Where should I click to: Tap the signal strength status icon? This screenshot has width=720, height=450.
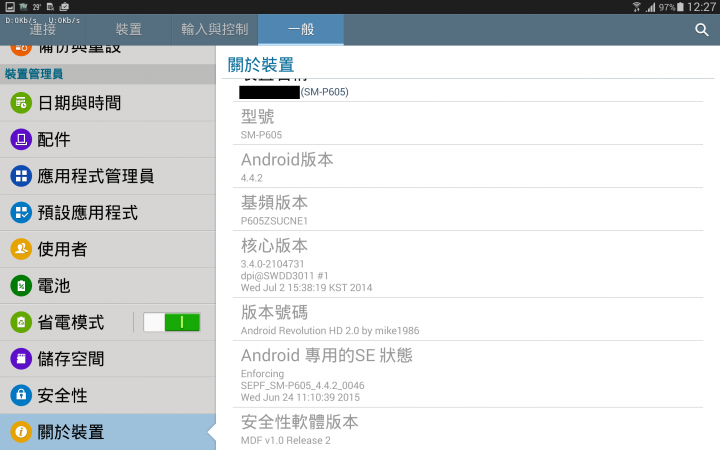(650, 7)
